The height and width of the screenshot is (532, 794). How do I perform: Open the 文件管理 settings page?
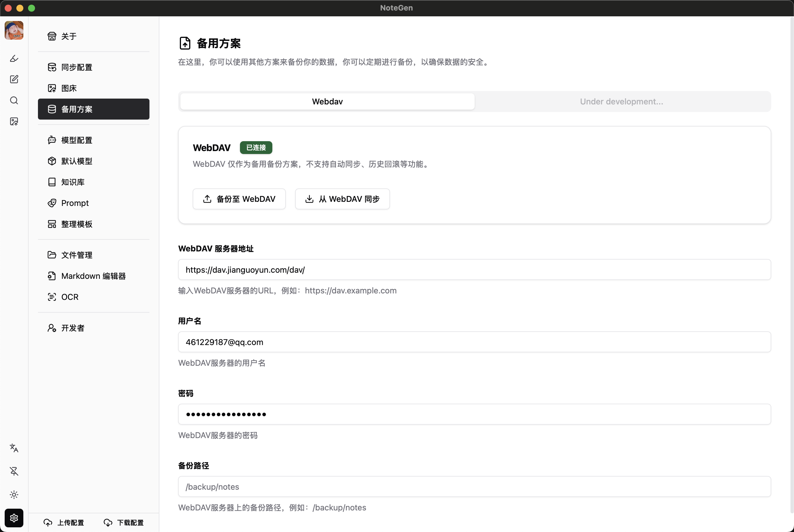93,255
